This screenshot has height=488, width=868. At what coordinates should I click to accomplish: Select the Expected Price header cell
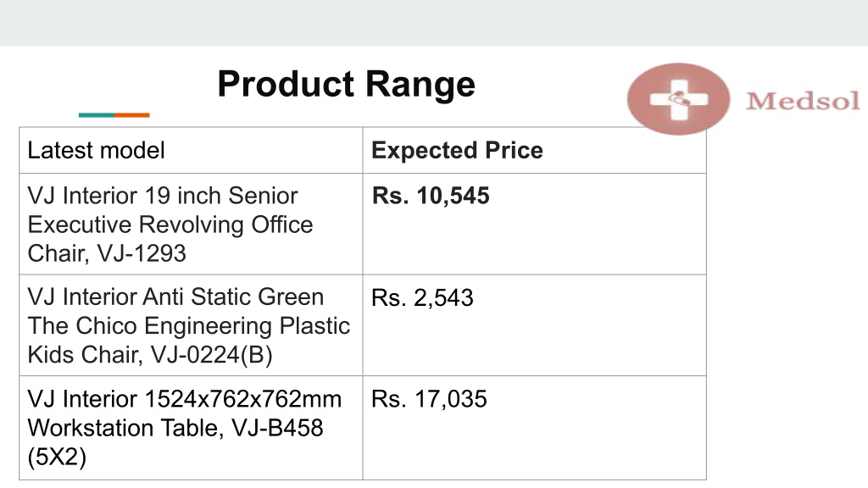coord(534,151)
